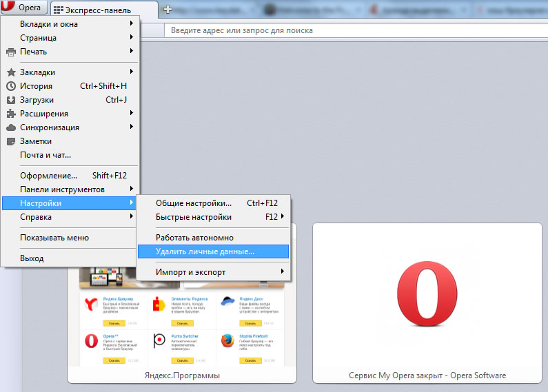The height and width of the screenshot is (392, 548).
Task: Click the Opera menu button
Action: pos(23,7)
